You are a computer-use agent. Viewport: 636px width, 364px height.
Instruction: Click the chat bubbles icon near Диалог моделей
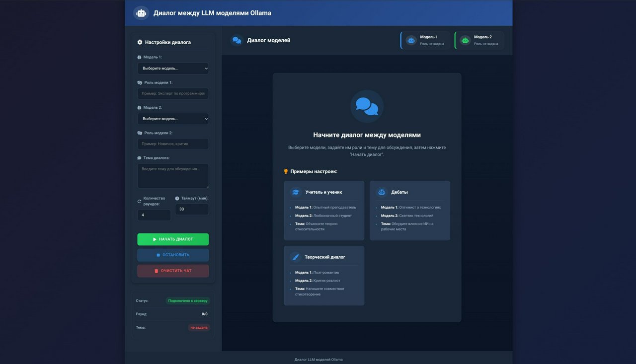point(237,41)
